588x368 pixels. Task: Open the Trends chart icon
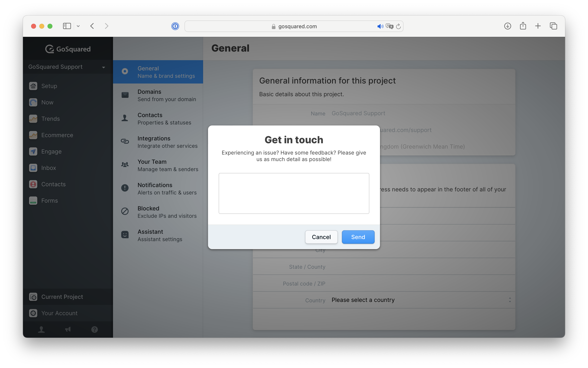(33, 119)
